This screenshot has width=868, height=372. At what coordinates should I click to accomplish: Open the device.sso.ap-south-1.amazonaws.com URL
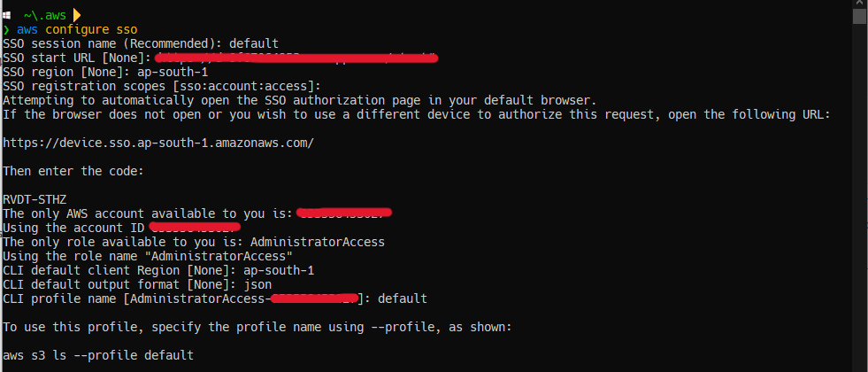pos(158,143)
